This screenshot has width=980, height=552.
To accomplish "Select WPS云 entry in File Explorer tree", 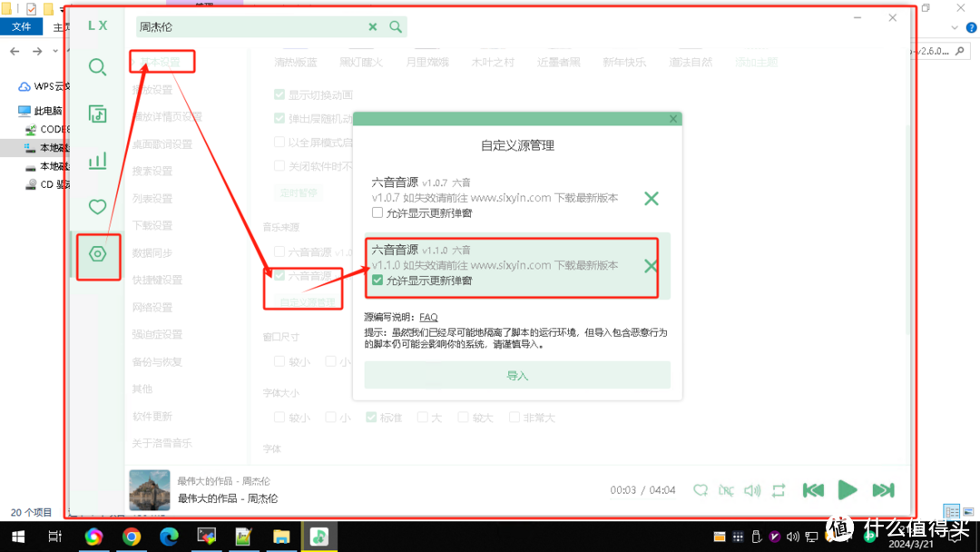I will (x=44, y=86).
